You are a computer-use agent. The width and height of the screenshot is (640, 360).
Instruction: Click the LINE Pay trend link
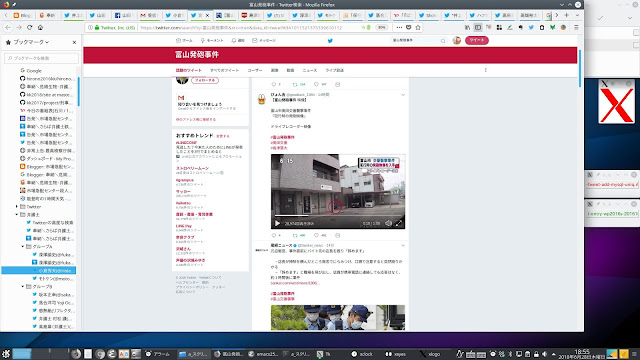pos(184,226)
